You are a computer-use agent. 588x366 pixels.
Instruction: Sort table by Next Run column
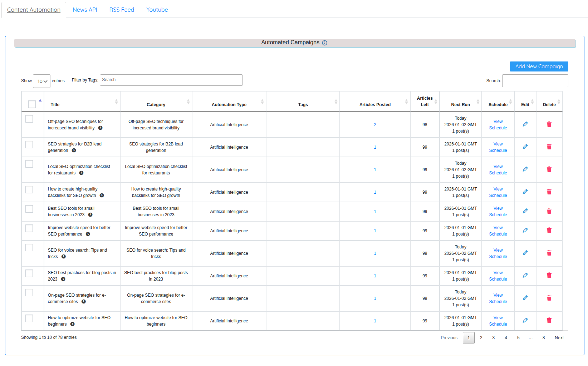click(x=460, y=105)
